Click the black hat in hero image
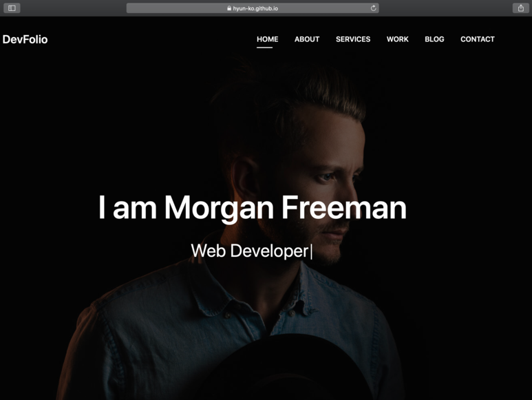The image size is (532, 400). (x=287, y=368)
